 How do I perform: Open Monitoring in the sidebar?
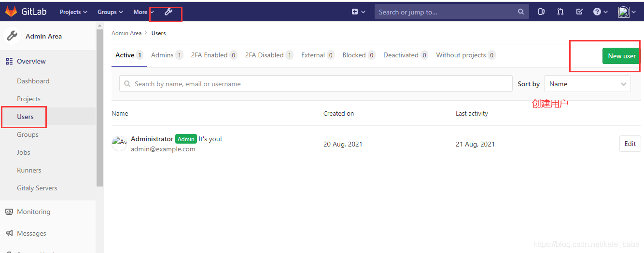pyautogui.click(x=33, y=212)
